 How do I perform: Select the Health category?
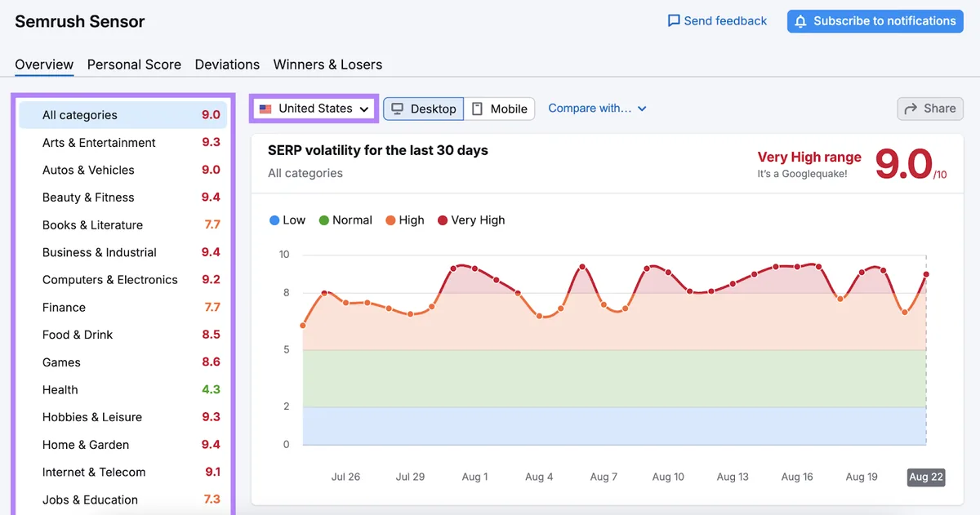pyautogui.click(x=122, y=390)
